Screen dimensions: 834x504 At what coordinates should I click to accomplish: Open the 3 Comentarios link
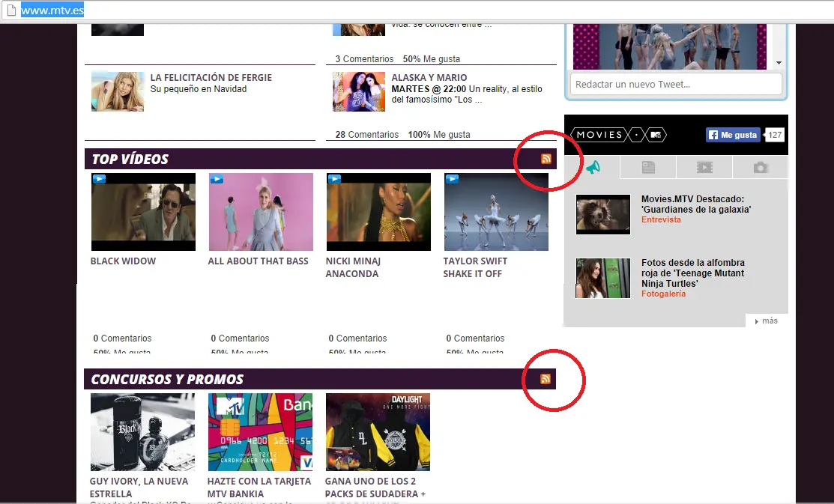[364, 59]
